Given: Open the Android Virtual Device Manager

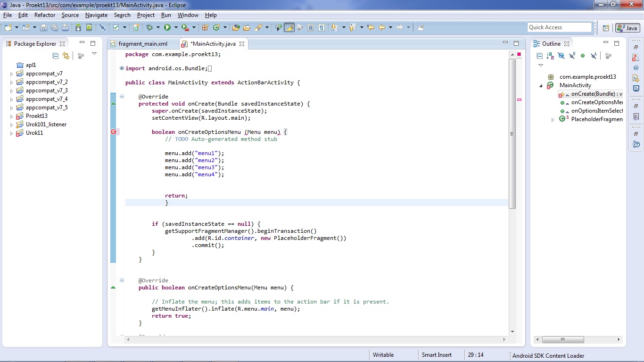Looking at the screenshot, I should (89, 28).
